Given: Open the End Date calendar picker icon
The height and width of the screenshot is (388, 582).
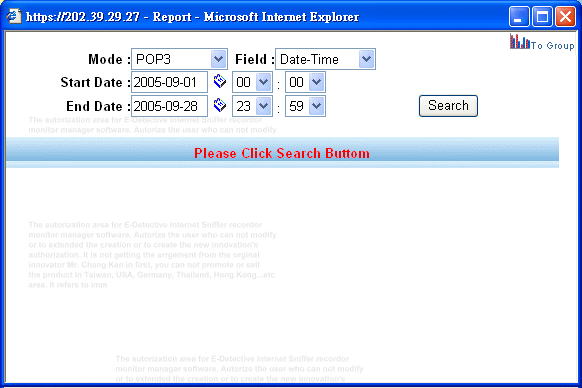Looking at the screenshot, I should point(220,105).
